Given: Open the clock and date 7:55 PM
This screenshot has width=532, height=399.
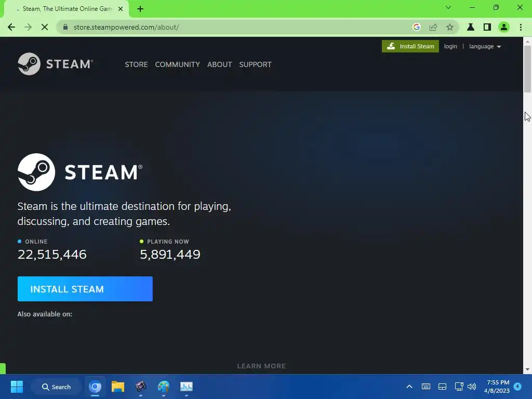Looking at the screenshot, I should point(497,387).
